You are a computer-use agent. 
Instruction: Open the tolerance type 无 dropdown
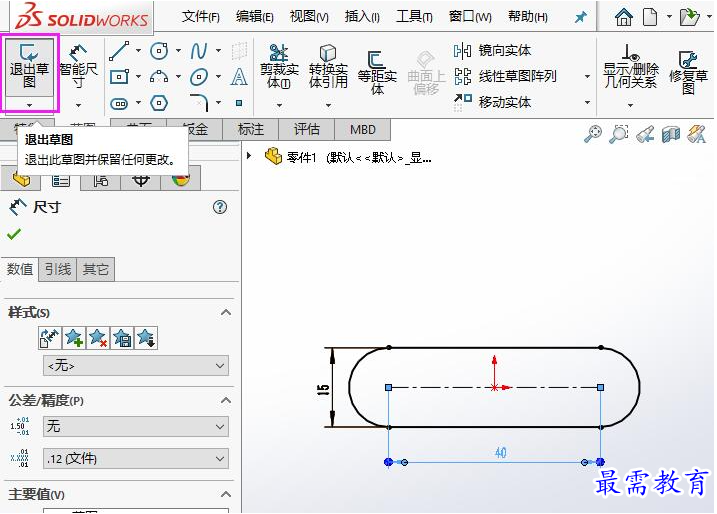(x=136, y=427)
